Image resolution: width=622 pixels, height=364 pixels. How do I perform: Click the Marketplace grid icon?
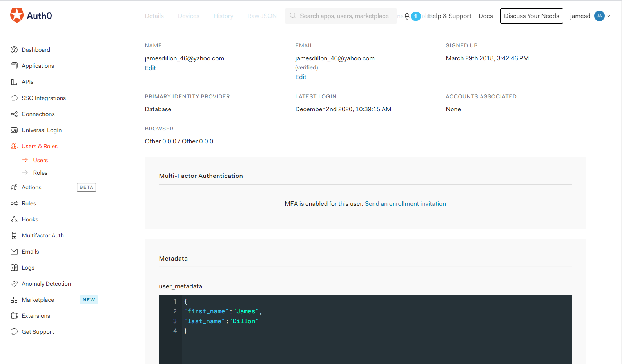click(14, 300)
